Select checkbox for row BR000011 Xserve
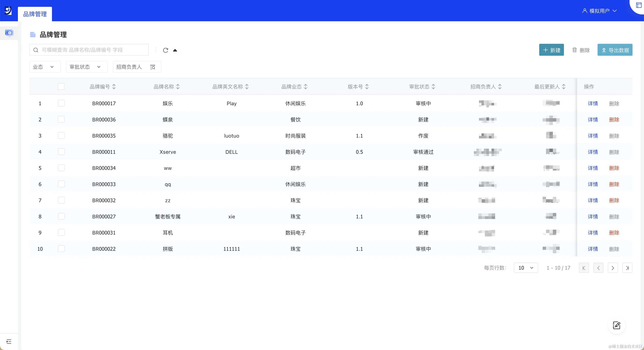The image size is (644, 350). pos(61,152)
